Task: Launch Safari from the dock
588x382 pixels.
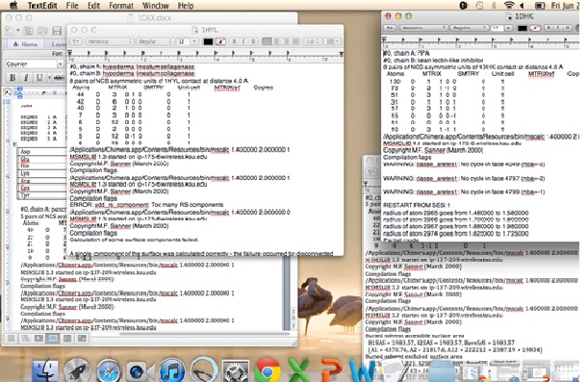Action: pyautogui.click(x=109, y=371)
